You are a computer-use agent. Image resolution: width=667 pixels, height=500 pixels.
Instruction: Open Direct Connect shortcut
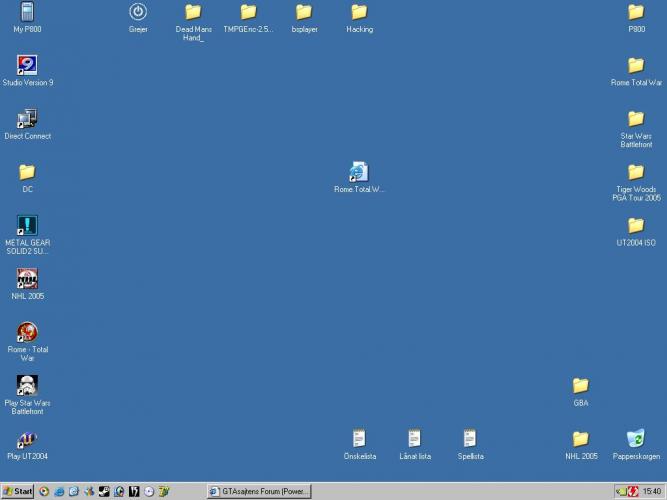pyautogui.click(x=27, y=119)
